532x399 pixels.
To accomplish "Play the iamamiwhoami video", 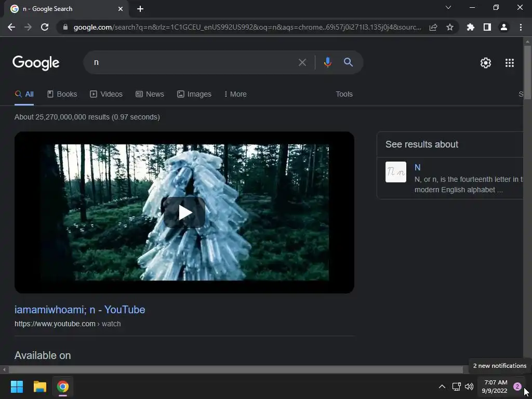I will [x=184, y=212].
